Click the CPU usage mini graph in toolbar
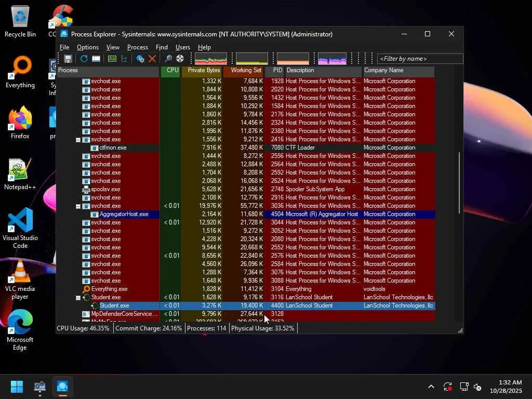The width and height of the screenshot is (532, 399). pos(211,59)
